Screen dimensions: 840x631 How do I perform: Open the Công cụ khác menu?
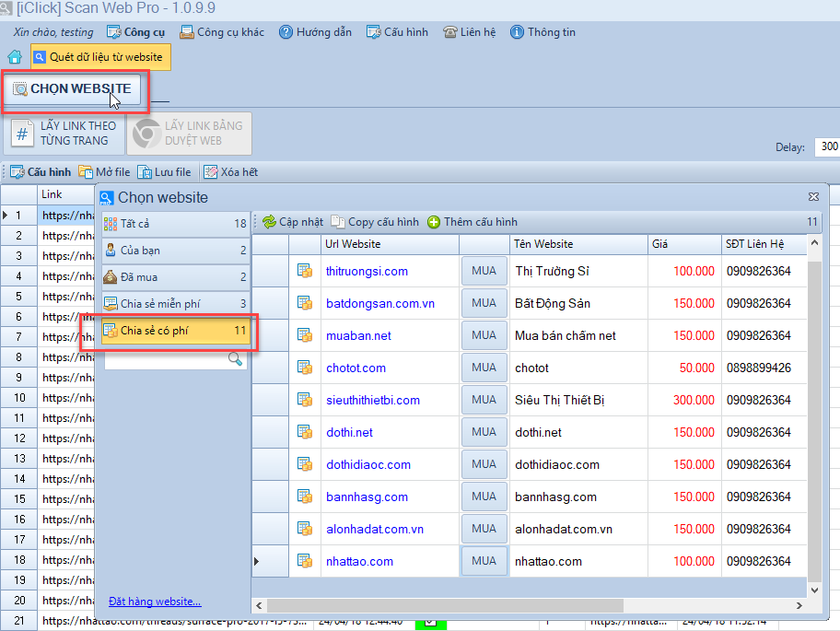(222, 32)
